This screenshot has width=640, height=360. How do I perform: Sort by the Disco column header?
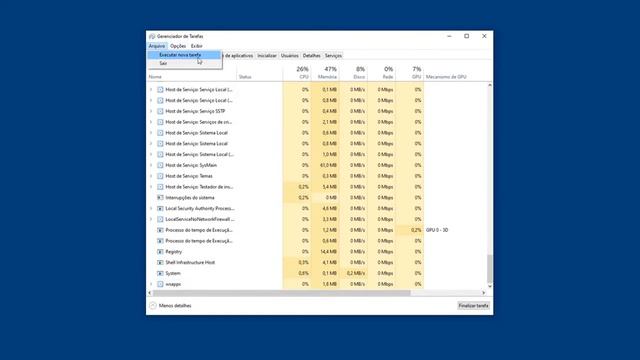point(353,73)
